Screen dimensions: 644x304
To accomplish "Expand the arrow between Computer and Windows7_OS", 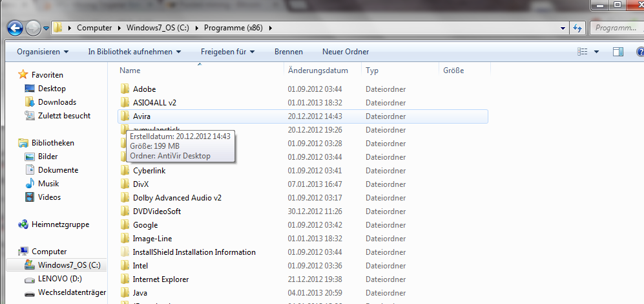I will [x=119, y=28].
